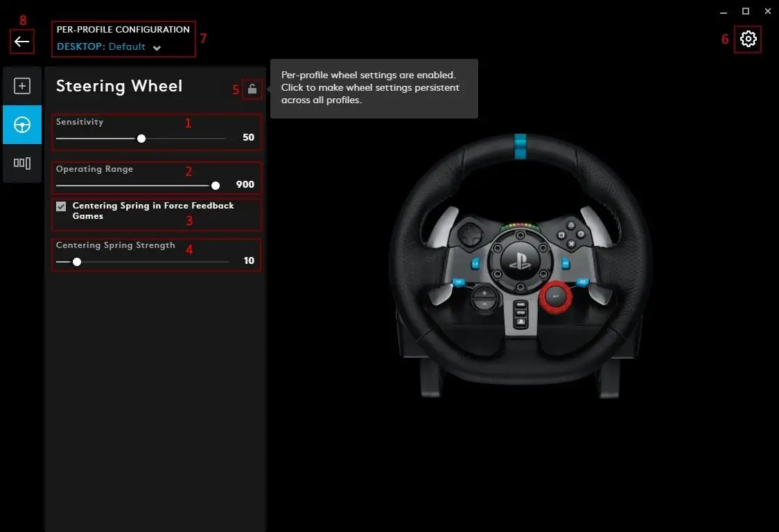This screenshot has height=532, width=779.
Task: Open settings with the gear icon
Action: (749, 39)
